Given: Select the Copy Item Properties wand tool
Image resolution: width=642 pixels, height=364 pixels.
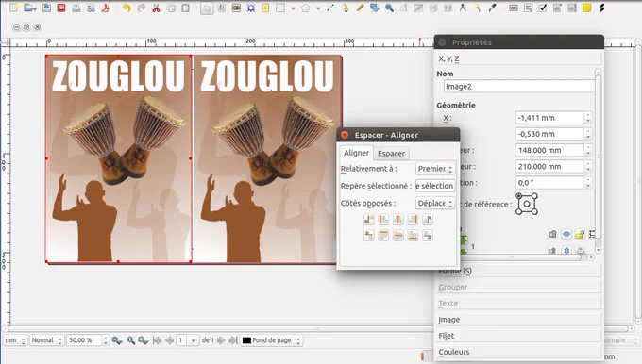Looking at the screenshot, I should click(478, 8).
